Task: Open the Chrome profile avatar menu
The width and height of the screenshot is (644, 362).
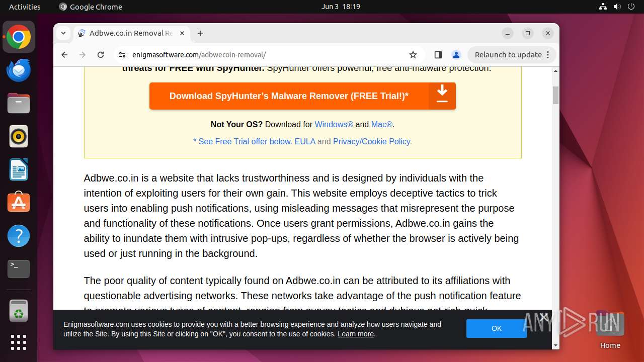Action: [x=456, y=55]
